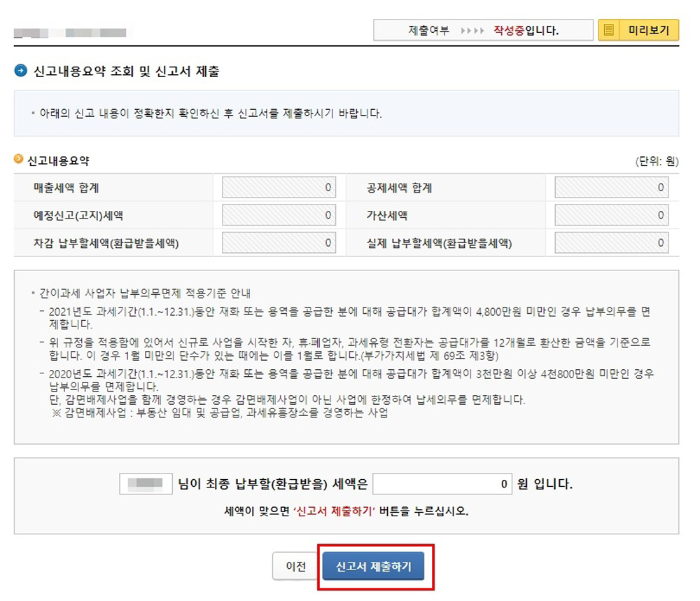Click the final tax amount field before 원 입니다
This screenshot has width=700, height=601.
tap(442, 483)
